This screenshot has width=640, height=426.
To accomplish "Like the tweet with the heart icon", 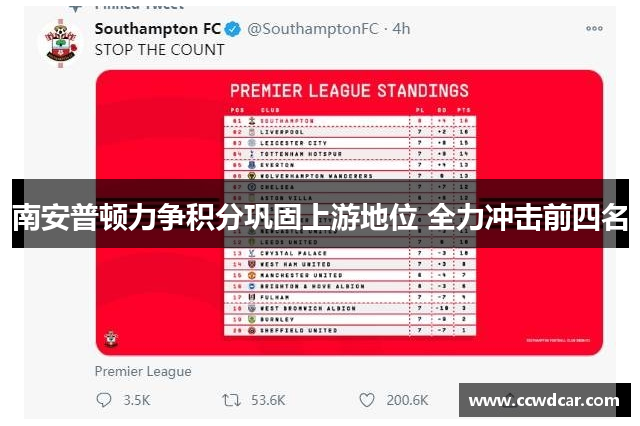I will pos(367,400).
